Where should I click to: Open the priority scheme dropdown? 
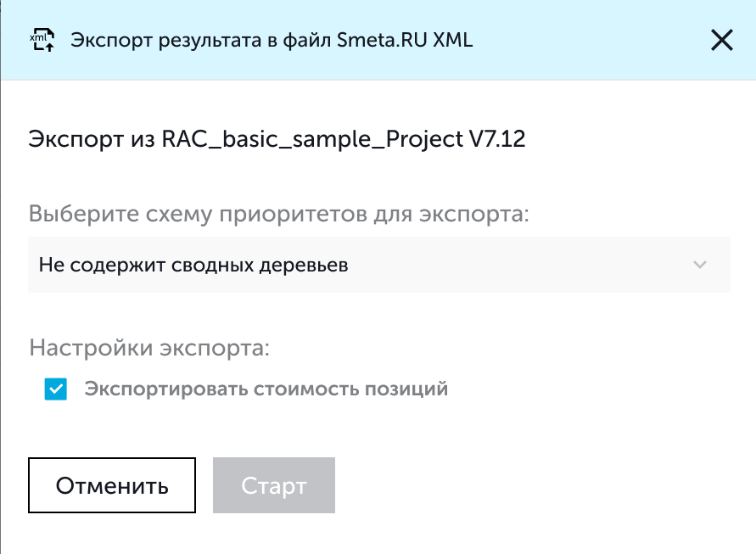(x=378, y=265)
